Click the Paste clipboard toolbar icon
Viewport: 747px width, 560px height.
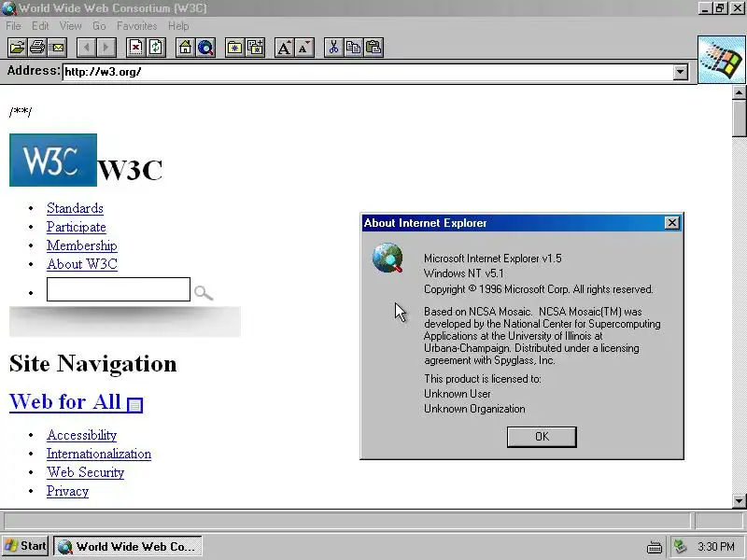click(373, 48)
